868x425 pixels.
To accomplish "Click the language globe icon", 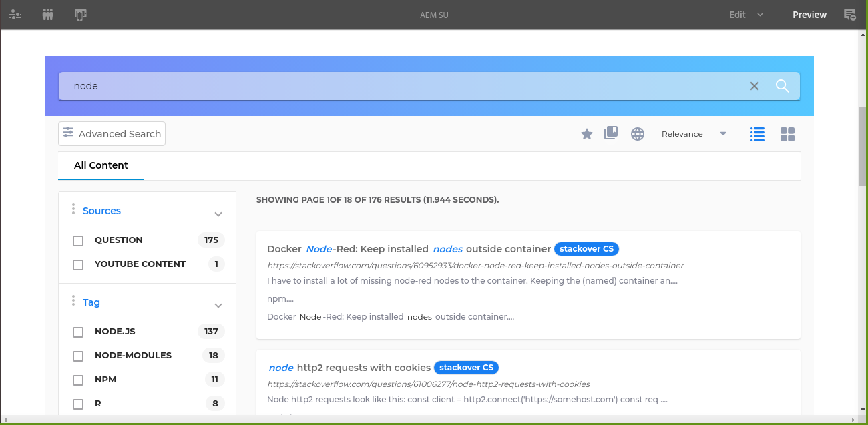I will 638,134.
